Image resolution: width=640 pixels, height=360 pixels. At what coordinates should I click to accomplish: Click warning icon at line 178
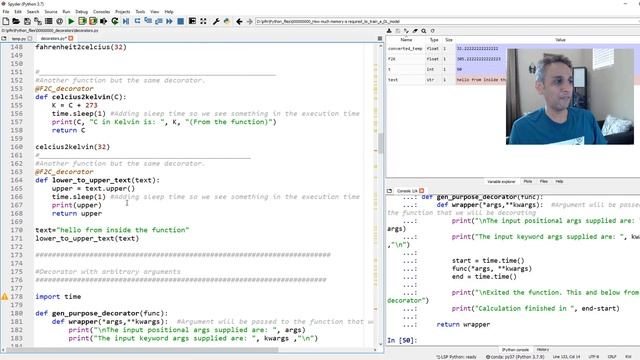pyautogui.click(x=4, y=296)
